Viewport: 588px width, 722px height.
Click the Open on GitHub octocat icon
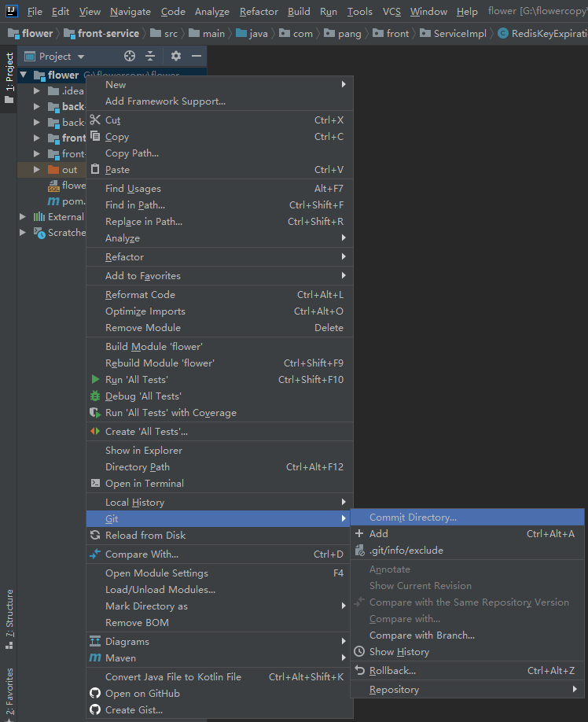pyautogui.click(x=95, y=693)
